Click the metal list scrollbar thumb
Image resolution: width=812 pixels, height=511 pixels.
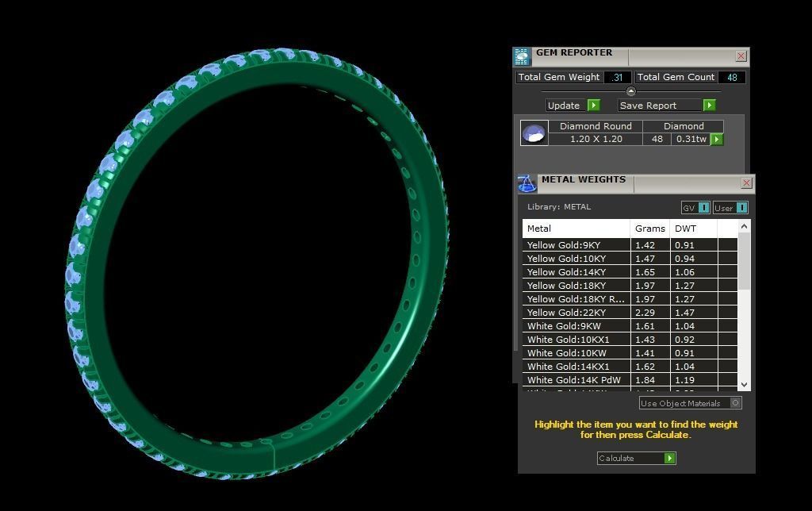coord(744,261)
